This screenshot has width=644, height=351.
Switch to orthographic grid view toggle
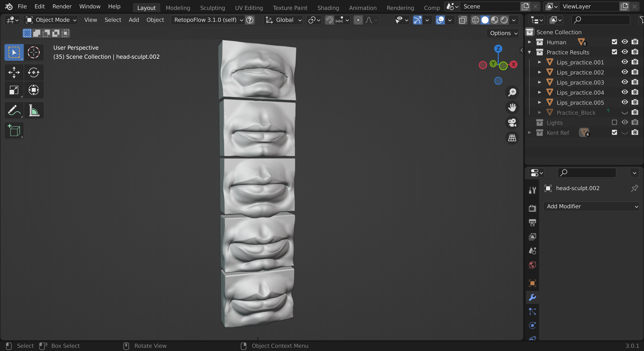click(x=512, y=138)
